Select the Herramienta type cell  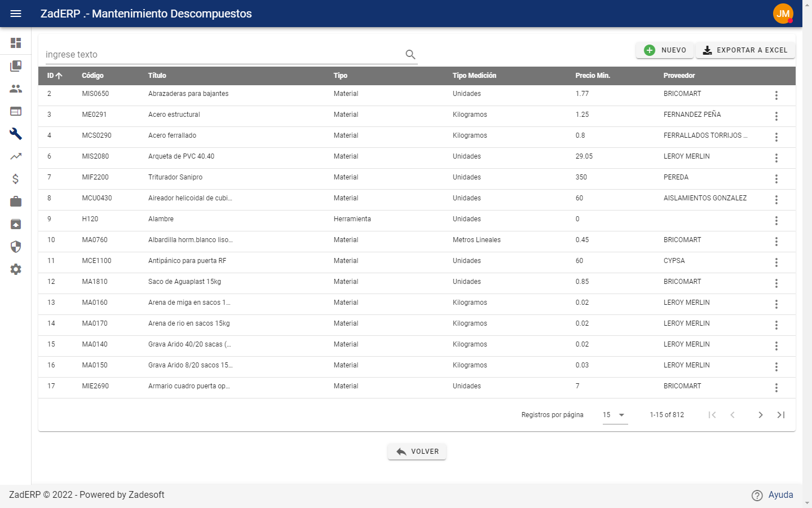tap(352, 219)
